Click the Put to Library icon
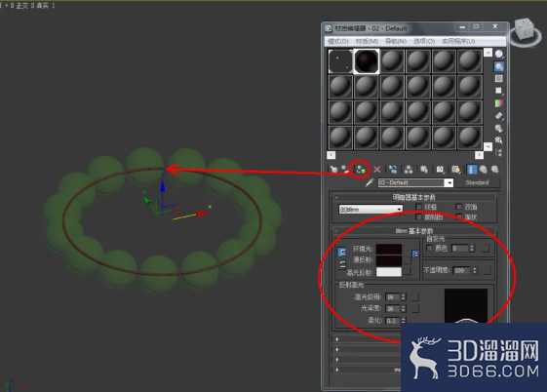Image resolution: width=547 pixels, height=392 pixels. click(424, 170)
